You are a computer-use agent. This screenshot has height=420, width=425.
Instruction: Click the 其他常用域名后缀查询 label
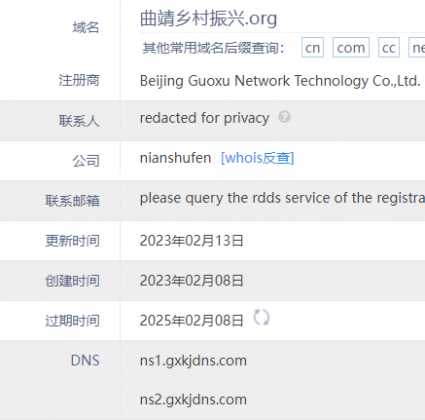click(x=213, y=48)
